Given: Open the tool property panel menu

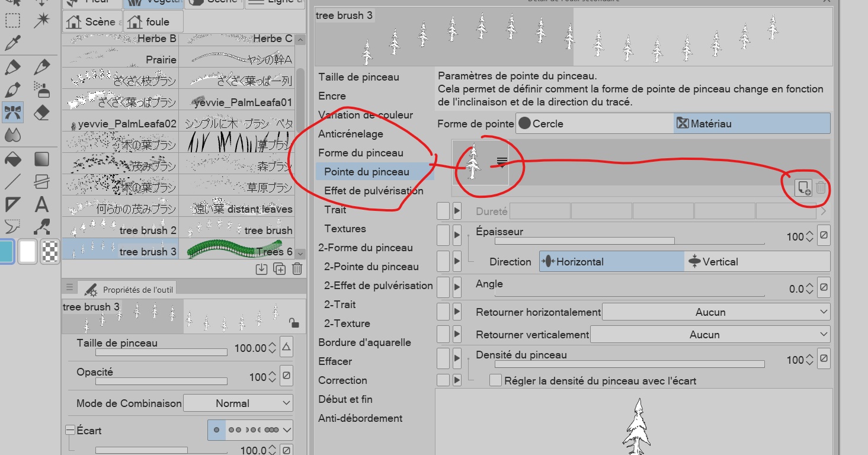Looking at the screenshot, I should click(69, 287).
